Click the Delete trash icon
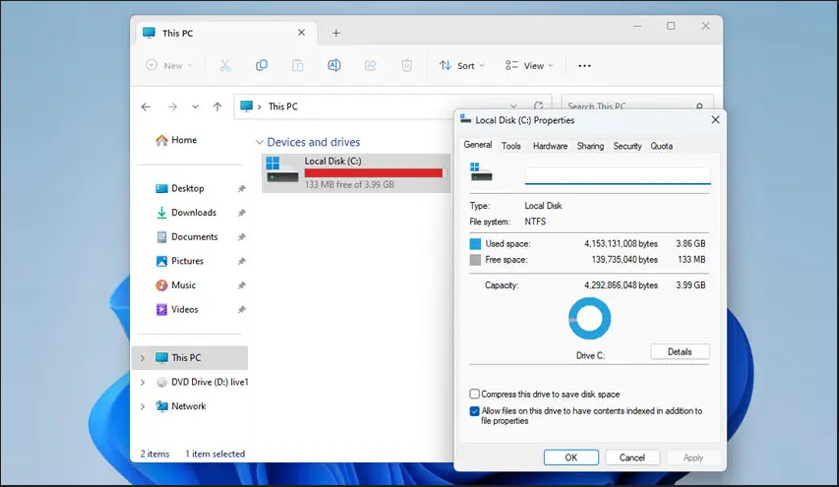The height and width of the screenshot is (487, 839). (407, 66)
